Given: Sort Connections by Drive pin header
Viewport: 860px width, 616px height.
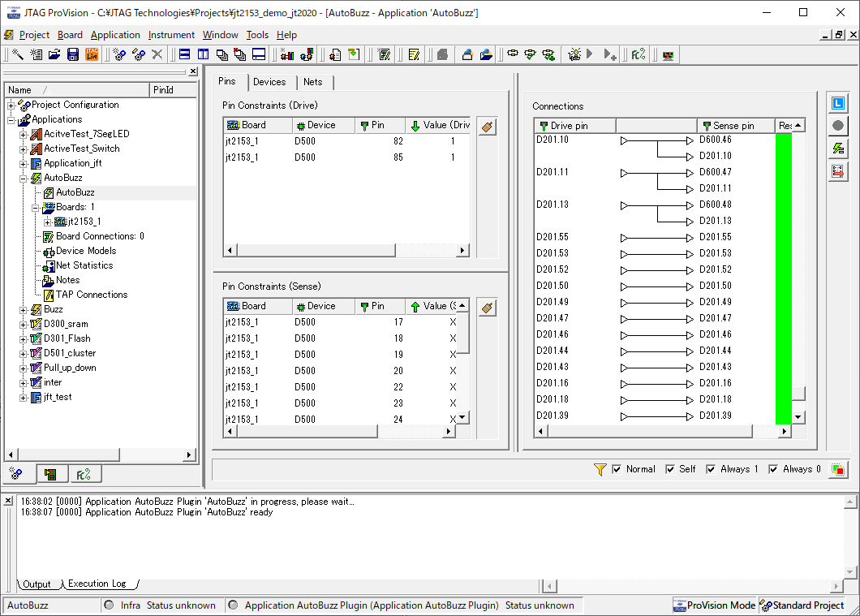Looking at the screenshot, I should point(574,126).
